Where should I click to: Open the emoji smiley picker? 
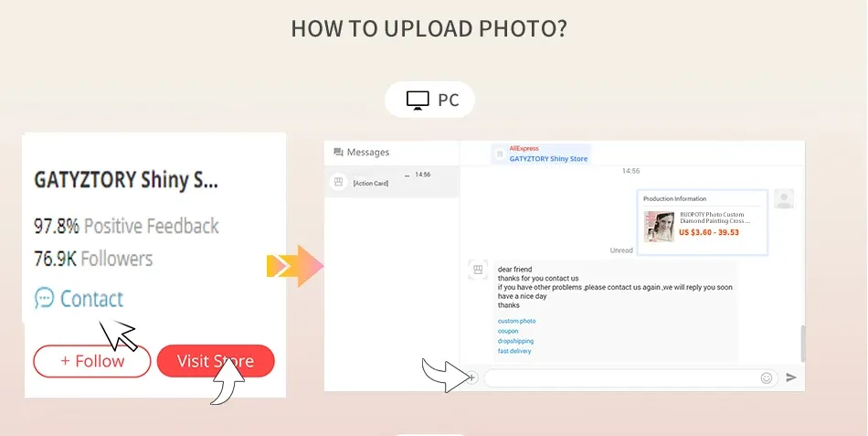(767, 378)
